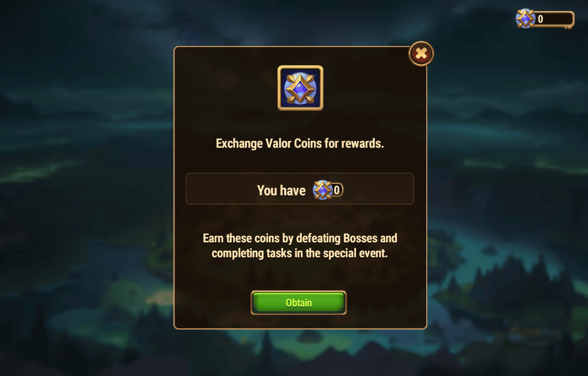Image resolution: width=588 pixels, height=376 pixels.
Task: Click the blue gem at the large emblem's center
Action: (x=300, y=88)
